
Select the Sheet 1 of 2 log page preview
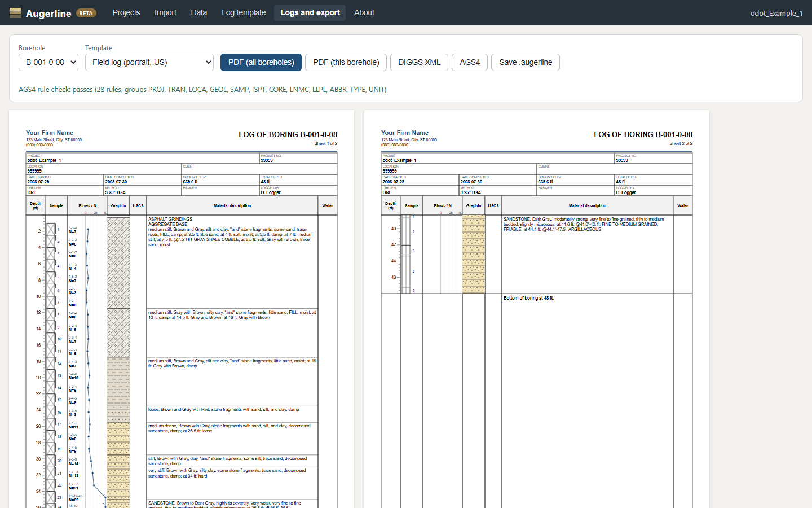click(182, 309)
